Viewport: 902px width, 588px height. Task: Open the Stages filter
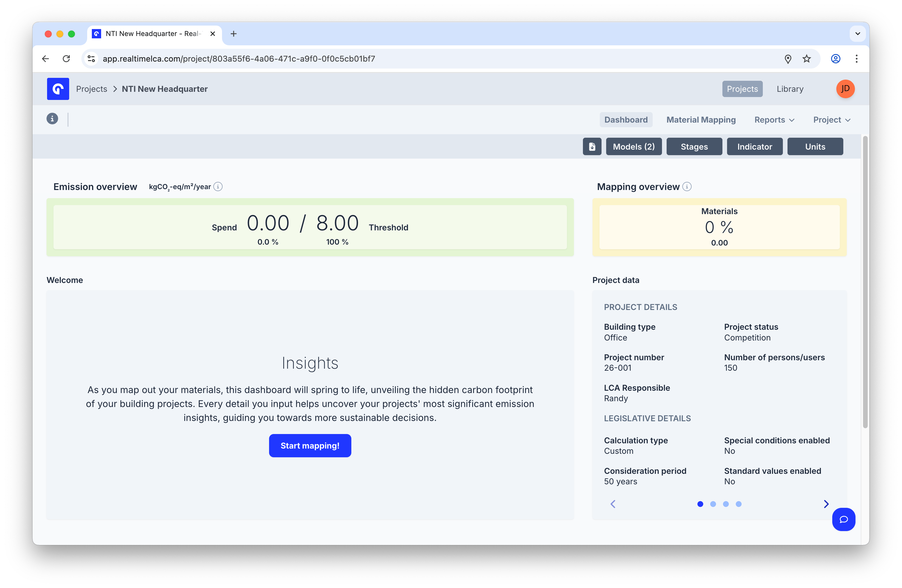[694, 147]
